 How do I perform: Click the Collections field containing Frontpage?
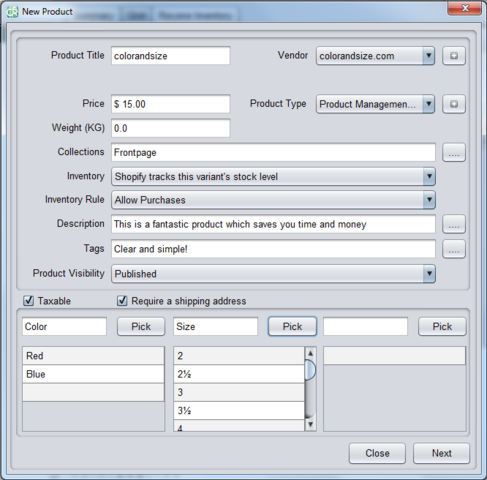[x=273, y=153]
